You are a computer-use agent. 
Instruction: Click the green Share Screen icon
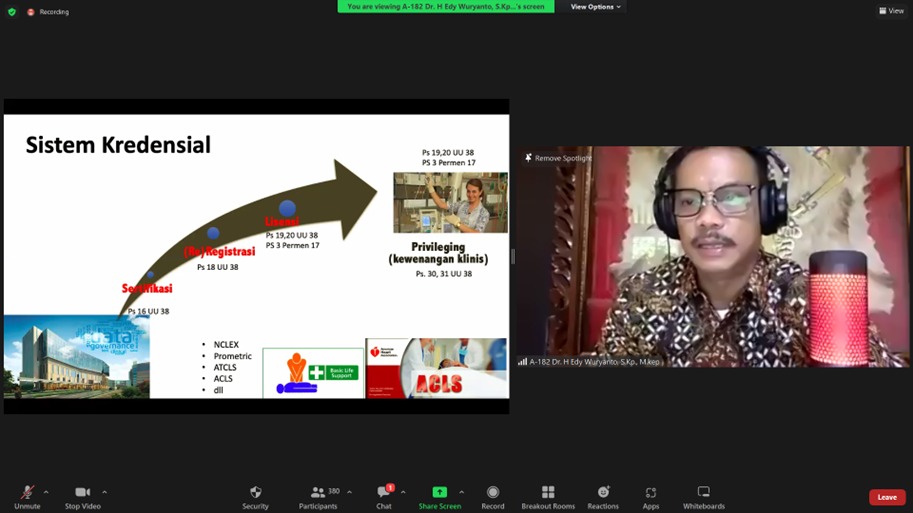click(439, 492)
